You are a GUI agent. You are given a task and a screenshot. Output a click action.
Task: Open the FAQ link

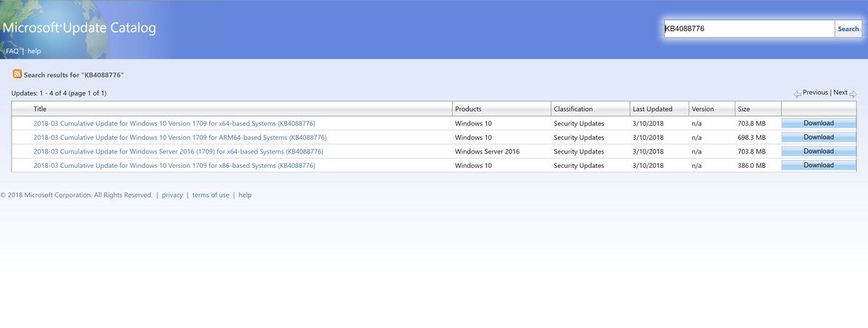pos(12,51)
